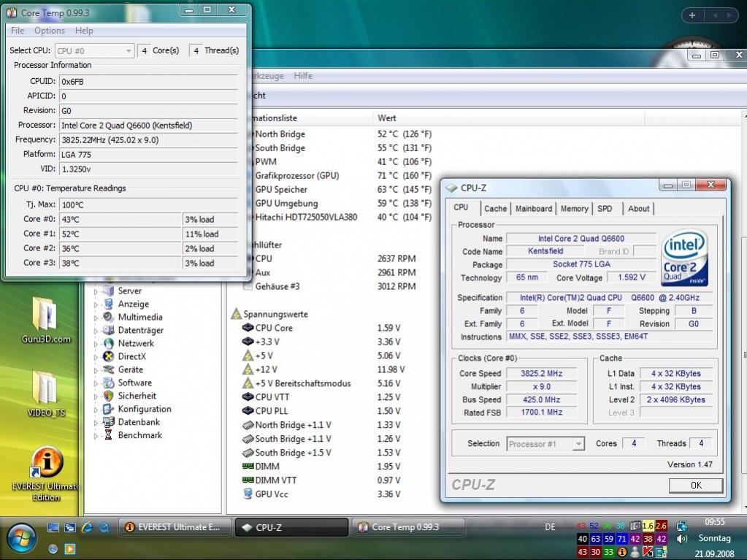
Task: Click the Windows Start orb
Action: pos(21,539)
